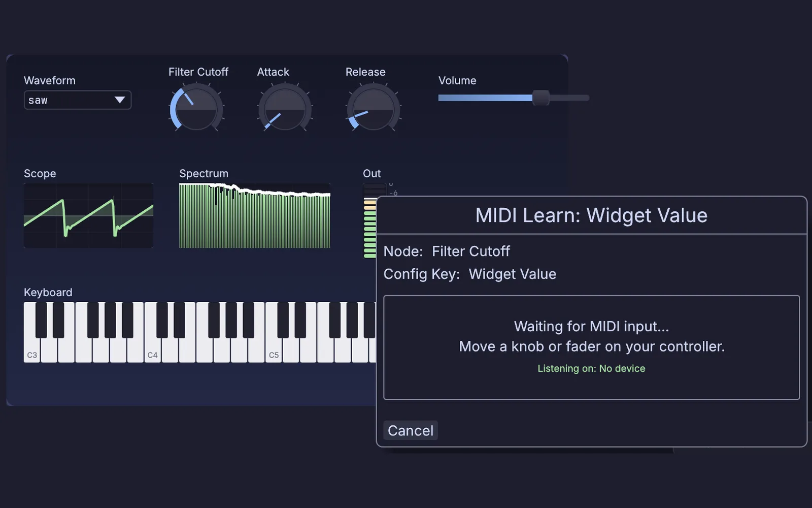Open the Waveform dropdown showing saw

(x=78, y=100)
